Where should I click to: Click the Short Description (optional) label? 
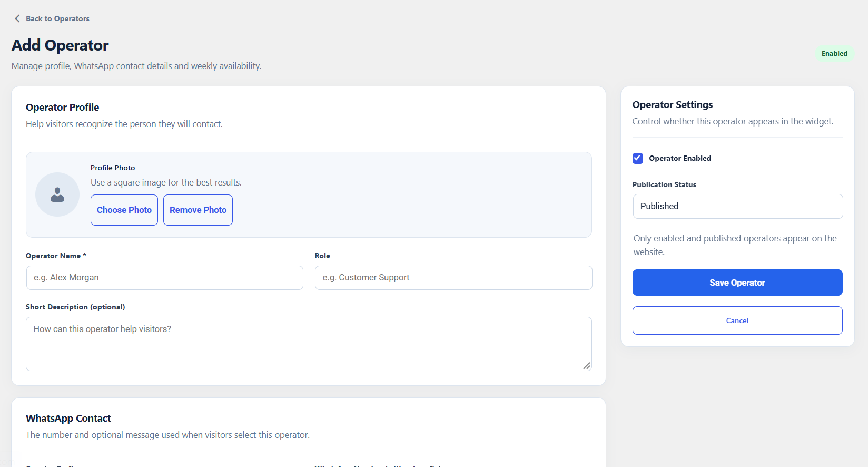(75, 307)
